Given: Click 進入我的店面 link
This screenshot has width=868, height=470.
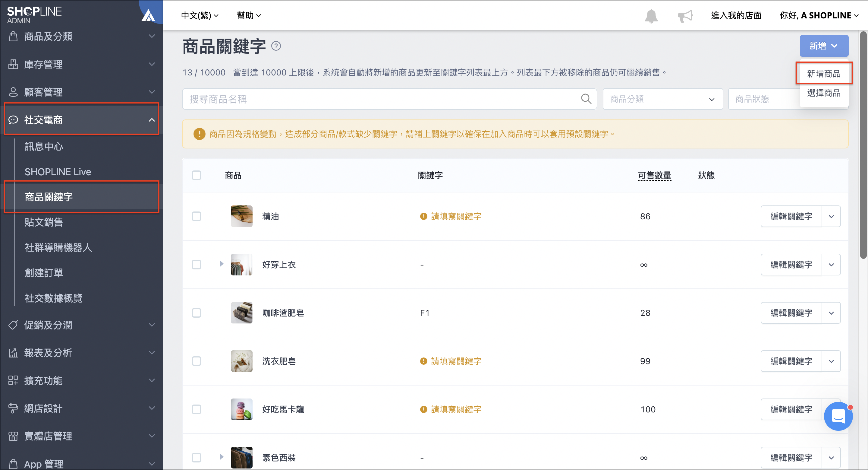Looking at the screenshot, I should coord(736,15).
